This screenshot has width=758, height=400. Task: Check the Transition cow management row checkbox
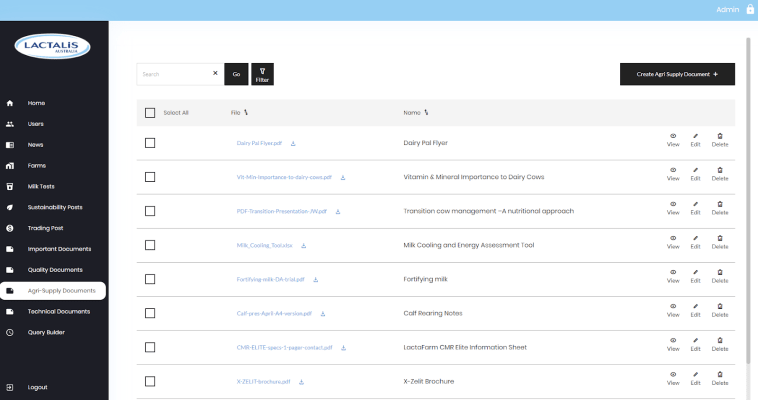(x=150, y=211)
